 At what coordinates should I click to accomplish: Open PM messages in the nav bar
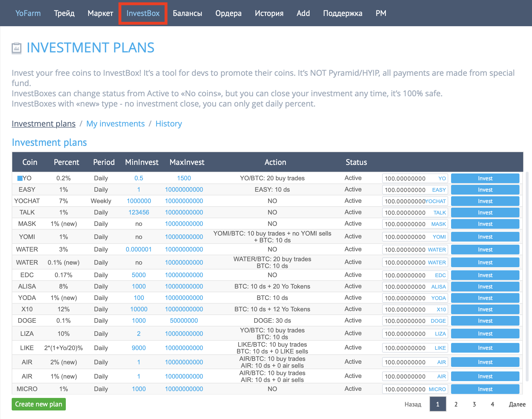pyautogui.click(x=381, y=13)
